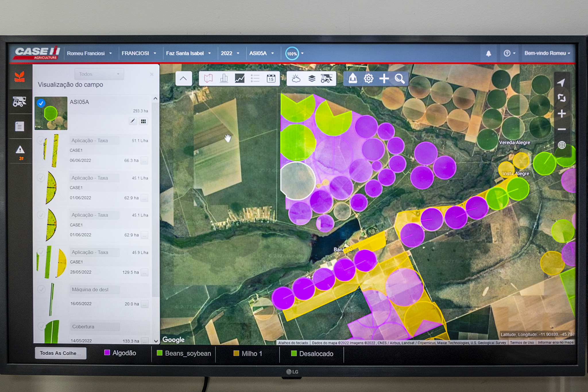Open the Faz Santa Isabel farm dropdown
Viewport: 588px width, 392px height.
[x=188, y=53]
